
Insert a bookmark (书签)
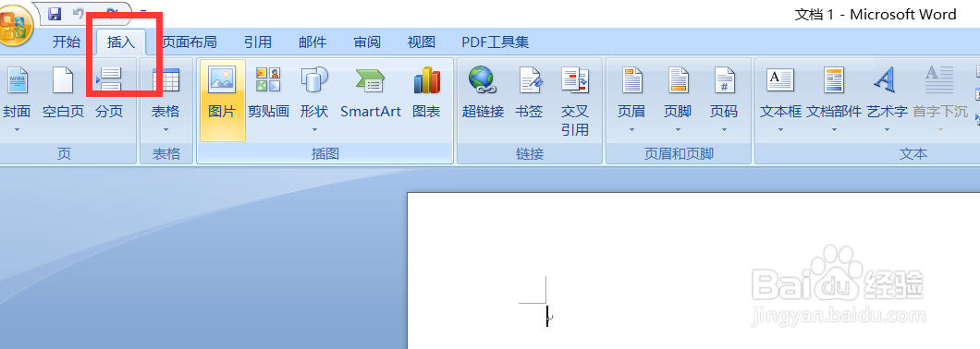coord(529,93)
